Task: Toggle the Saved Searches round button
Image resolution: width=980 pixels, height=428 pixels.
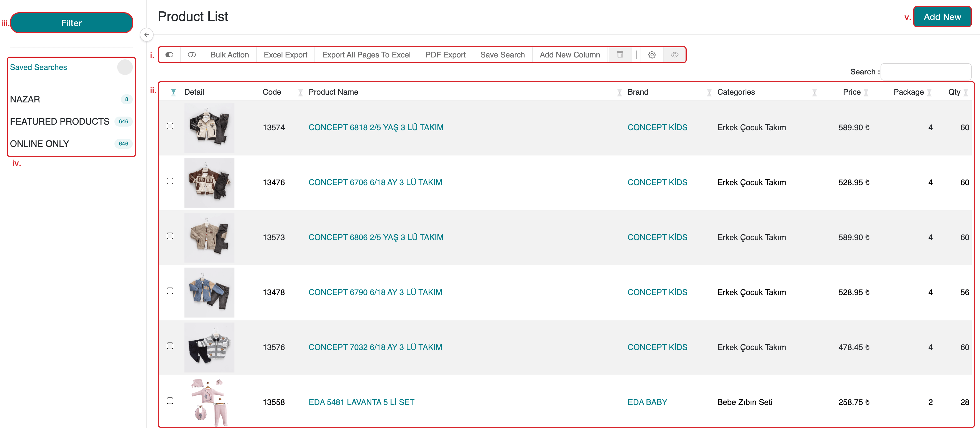Action: (125, 67)
